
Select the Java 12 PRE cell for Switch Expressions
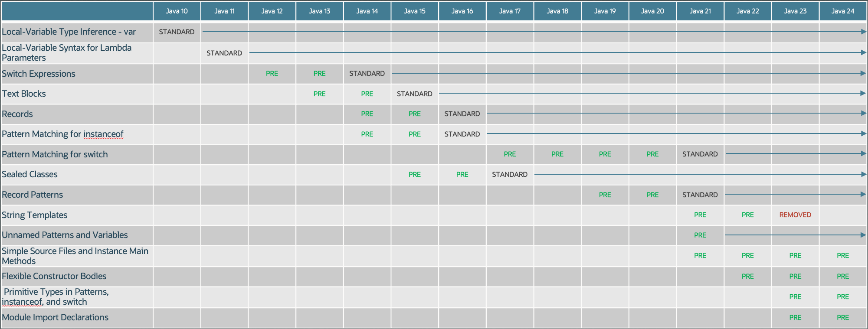coord(272,74)
